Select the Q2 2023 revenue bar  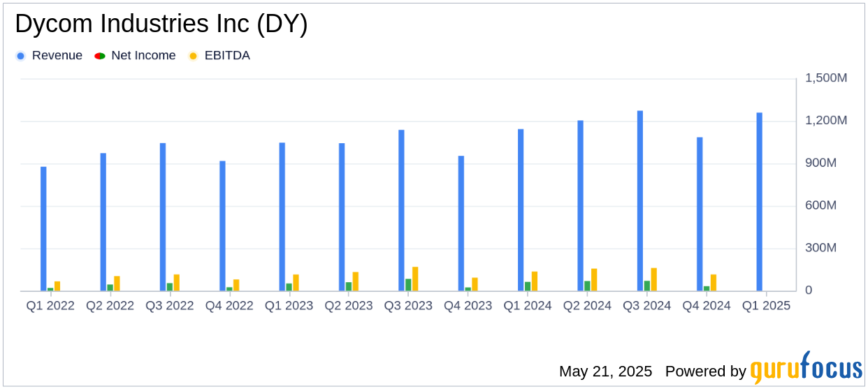pyautogui.click(x=342, y=217)
